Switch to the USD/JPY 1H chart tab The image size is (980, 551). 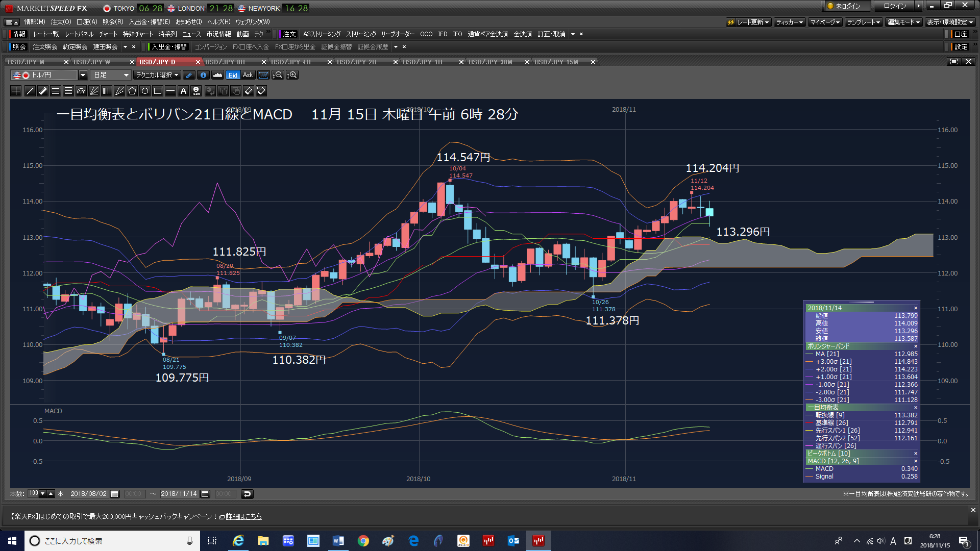(423, 62)
